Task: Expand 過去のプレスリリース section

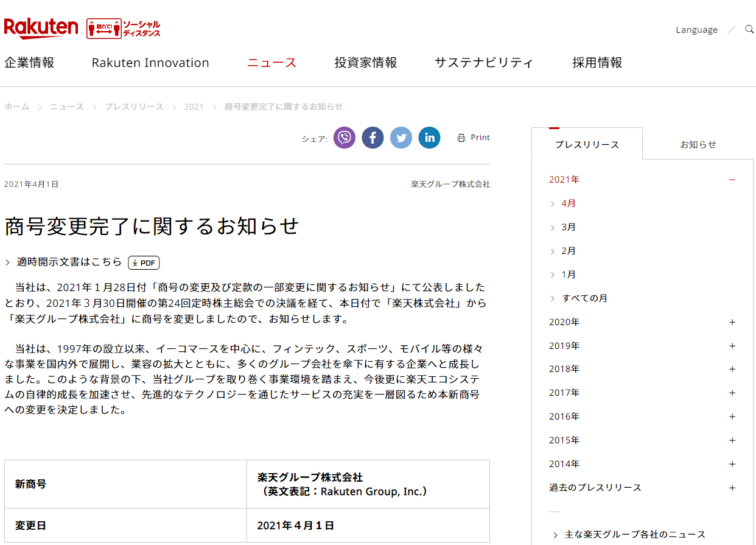Action: [x=732, y=488]
